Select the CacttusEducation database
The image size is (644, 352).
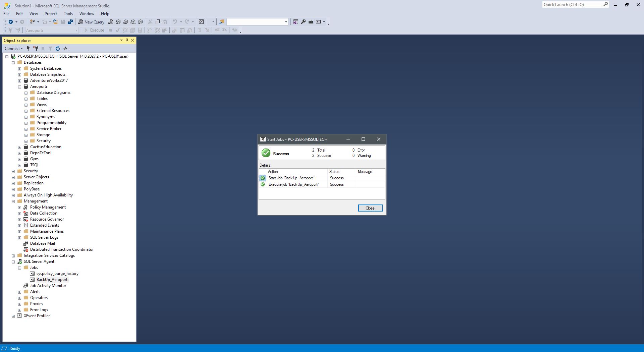pyautogui.click(x=46, y=147)
